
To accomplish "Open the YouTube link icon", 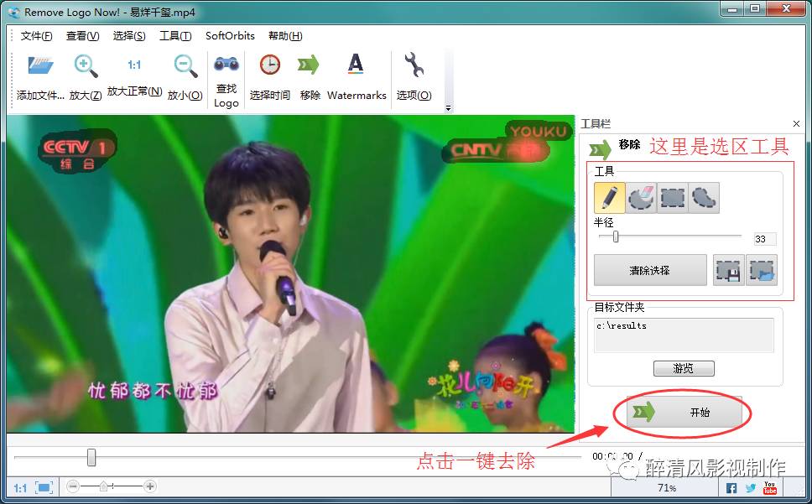I will [770, 487].
